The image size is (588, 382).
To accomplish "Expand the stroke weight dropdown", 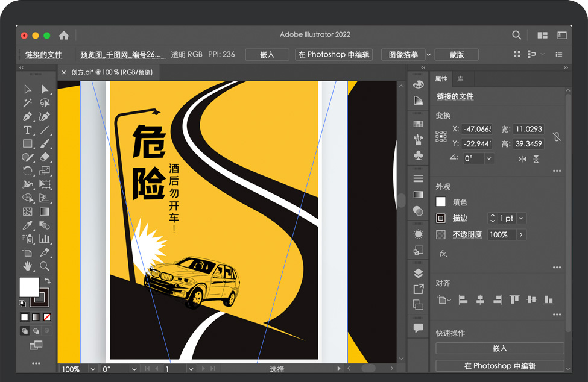I will (x=521, y=218).
